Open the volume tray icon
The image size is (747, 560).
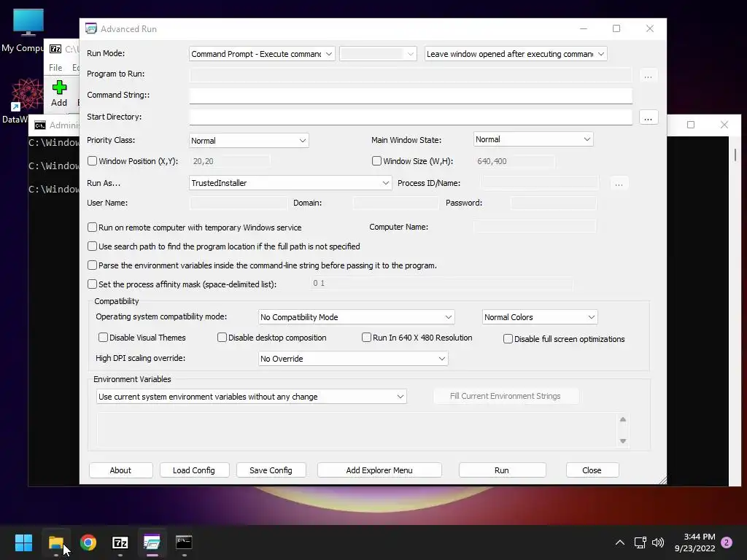658,542
